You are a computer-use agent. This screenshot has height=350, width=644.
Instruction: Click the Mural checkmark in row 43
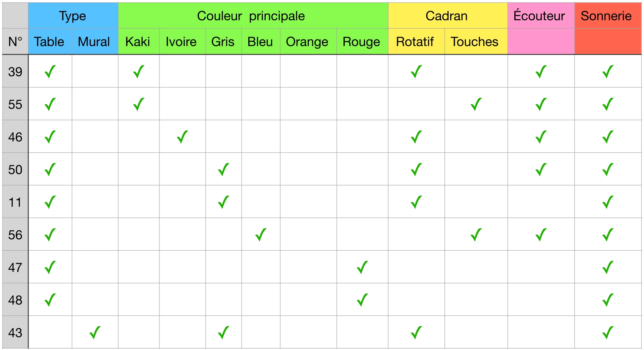point(95,332)
